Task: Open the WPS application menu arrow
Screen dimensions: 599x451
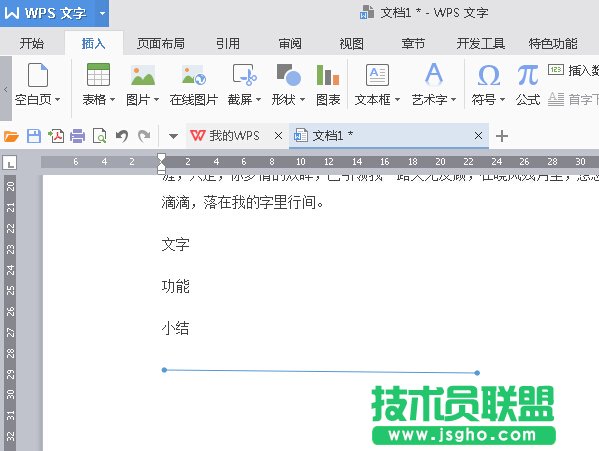Action: coord(102,13)
